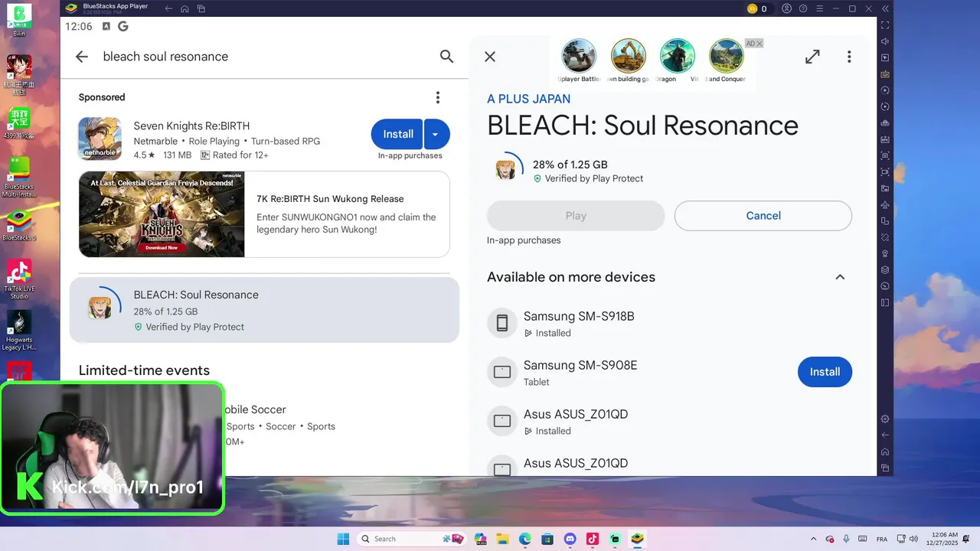Click the greyed-out Play button
Screen dimensions: 980x551
(x=576, y=216)
